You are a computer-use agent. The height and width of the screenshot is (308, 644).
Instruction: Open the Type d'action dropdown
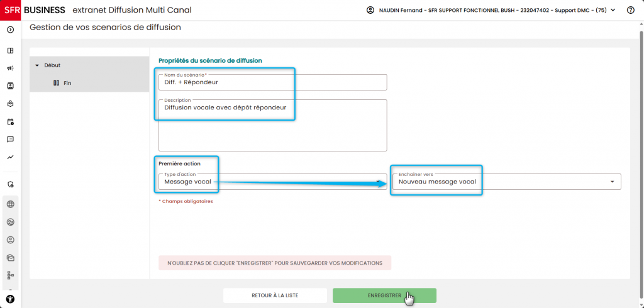(x=273, y=182)
